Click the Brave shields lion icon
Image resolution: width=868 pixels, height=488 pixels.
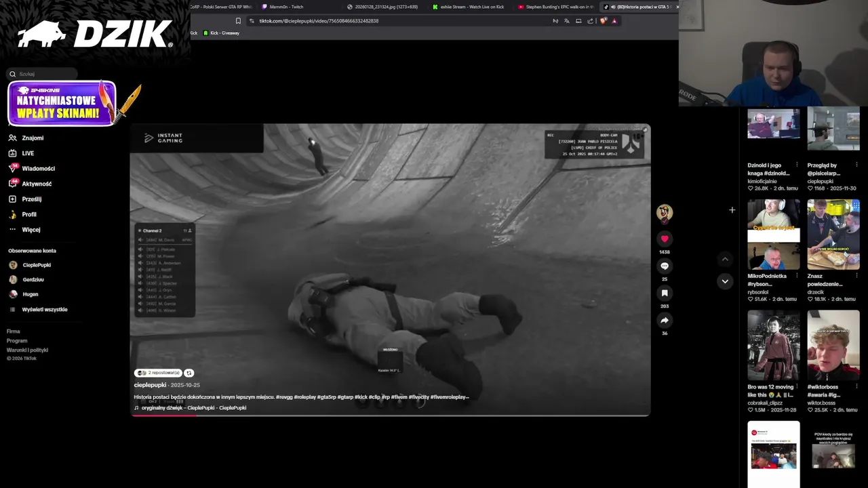[x=603, y=21]
